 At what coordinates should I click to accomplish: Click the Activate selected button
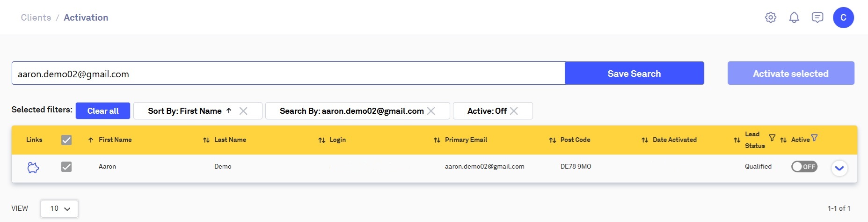tap(790, 74)
